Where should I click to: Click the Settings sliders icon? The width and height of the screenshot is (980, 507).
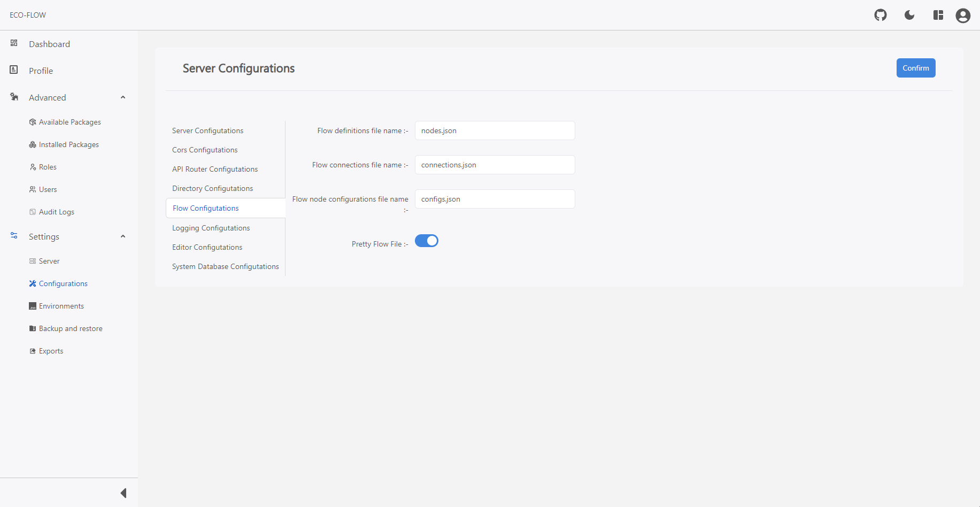tap(14, 235)
